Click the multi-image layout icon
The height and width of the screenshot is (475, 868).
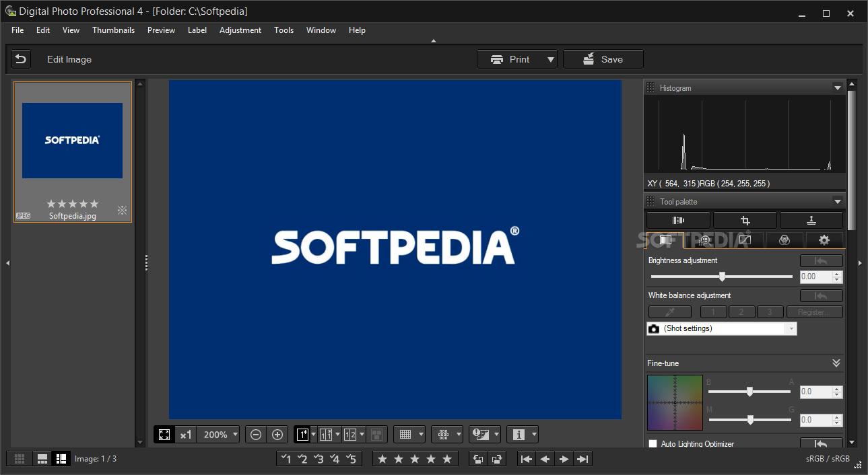pyautogui.click(x=377, y=435)
